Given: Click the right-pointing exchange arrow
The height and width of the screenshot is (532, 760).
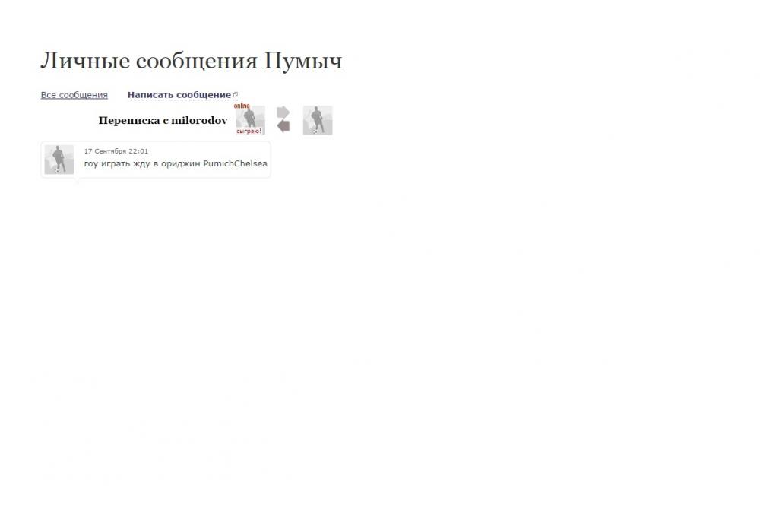Looking at the screenshot, I should click(x=283, y=112).
